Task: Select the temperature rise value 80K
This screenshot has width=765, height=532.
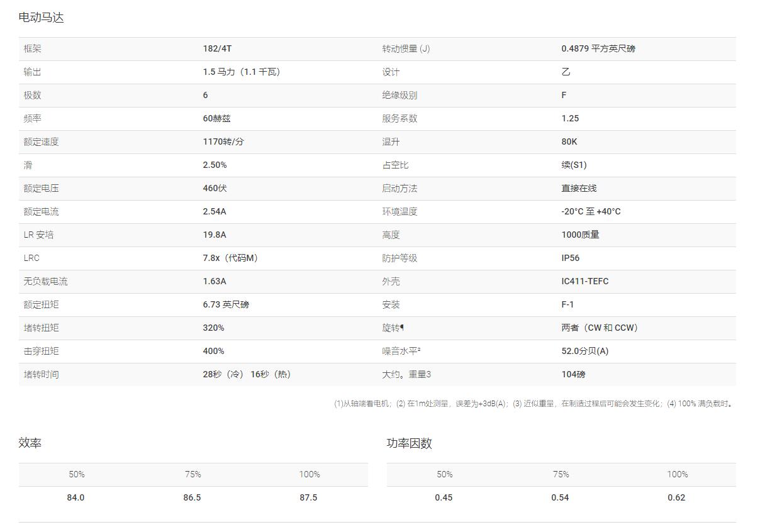Action: (x=569, y=141)
